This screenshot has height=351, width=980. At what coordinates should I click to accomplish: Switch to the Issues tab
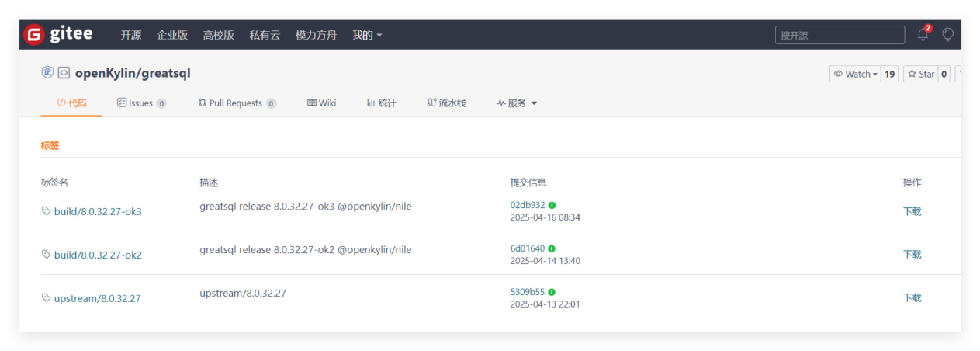141,103
